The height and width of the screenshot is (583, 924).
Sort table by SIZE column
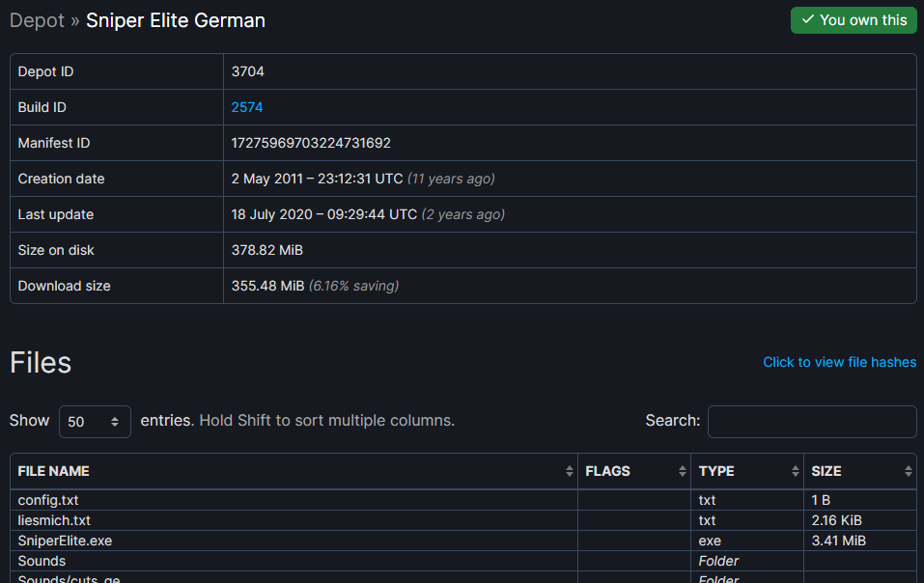(859, 471)
